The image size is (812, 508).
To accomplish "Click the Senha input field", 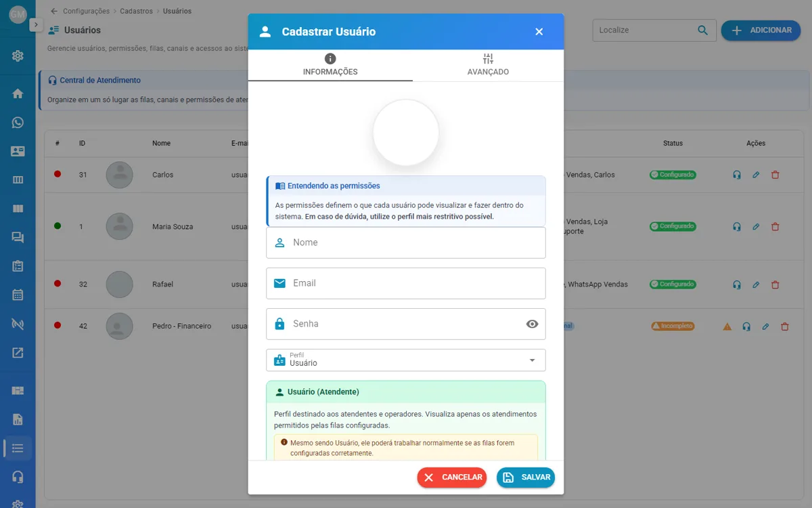I will [406, 324].
